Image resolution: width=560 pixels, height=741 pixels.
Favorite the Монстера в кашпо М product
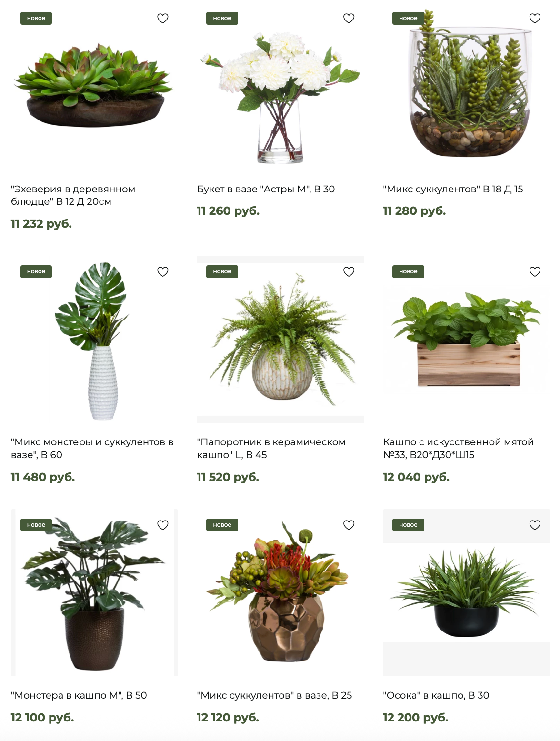click(163, 525)
